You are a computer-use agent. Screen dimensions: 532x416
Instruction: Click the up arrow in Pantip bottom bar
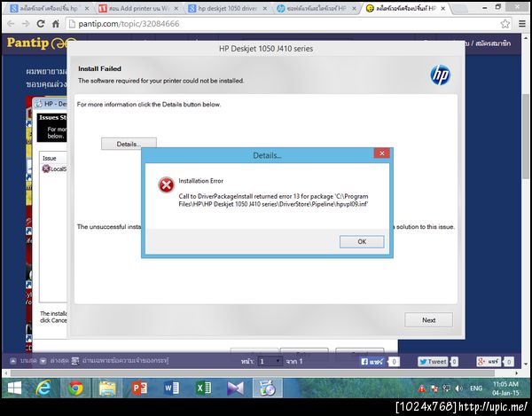tap(12, 361)
